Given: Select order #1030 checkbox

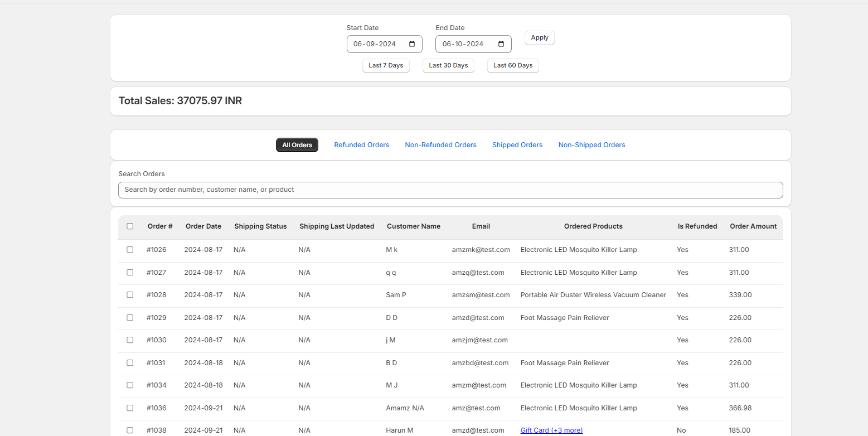Looking at the screenshot, I should click(x=130, y=340).
